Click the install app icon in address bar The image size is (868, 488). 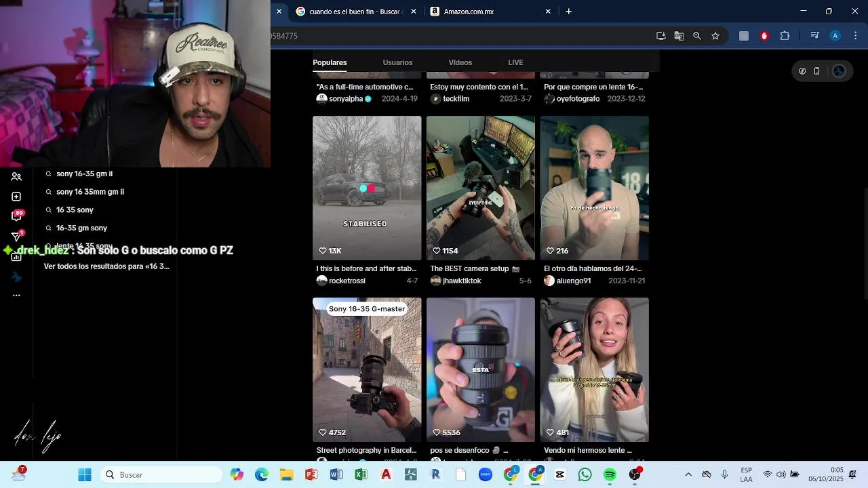(x=660, y=36)
